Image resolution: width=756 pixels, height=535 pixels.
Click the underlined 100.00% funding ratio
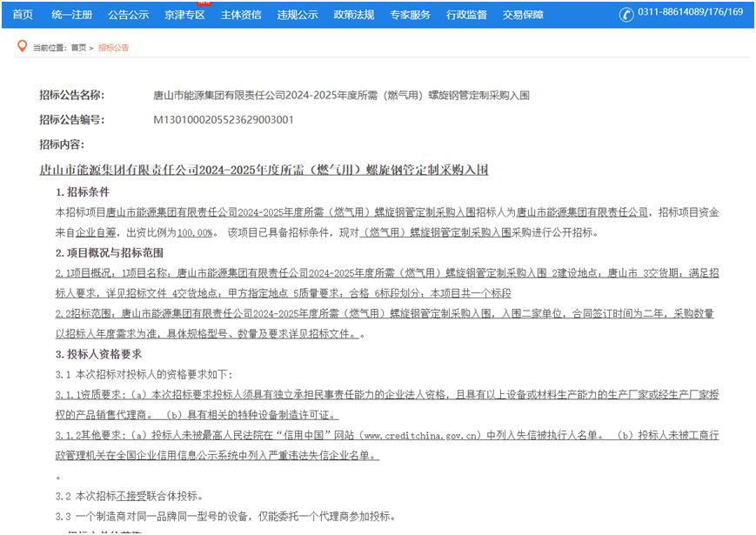(x=196, y=233)
